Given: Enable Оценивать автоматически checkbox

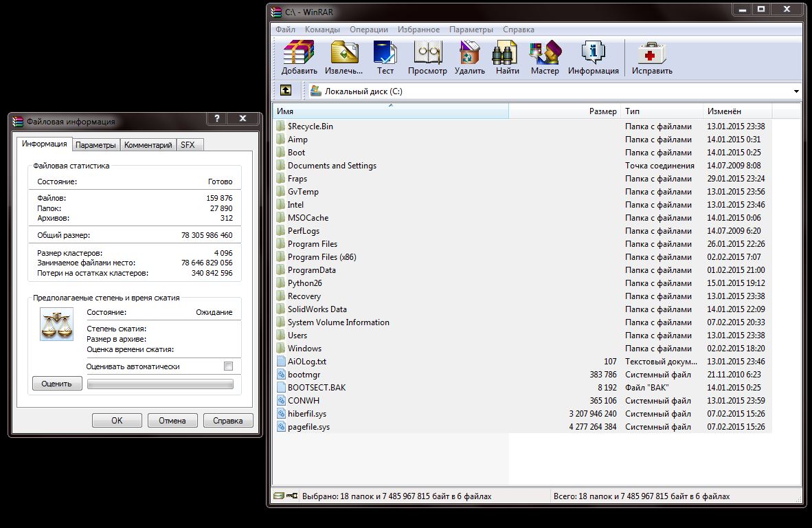Looking at the screenshot, I should pyautogui.click(x=229, y=366).
